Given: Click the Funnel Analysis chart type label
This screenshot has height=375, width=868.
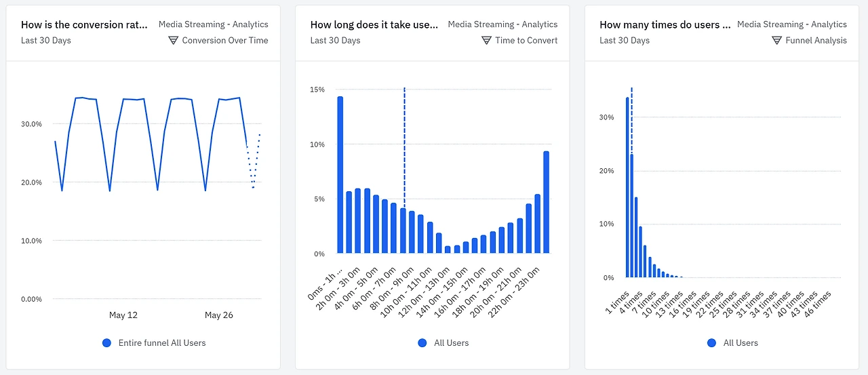Looking at the screenshot, I should (x=816, y=41).
